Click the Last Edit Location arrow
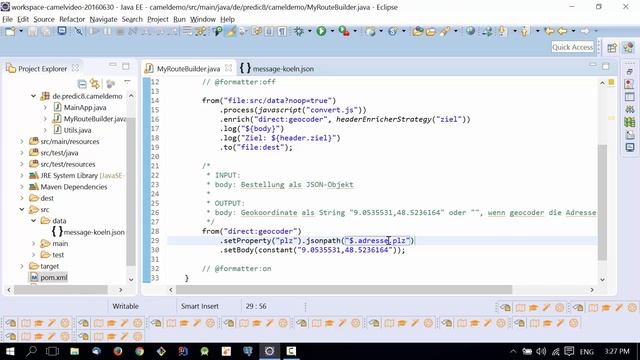 [549, 31]
